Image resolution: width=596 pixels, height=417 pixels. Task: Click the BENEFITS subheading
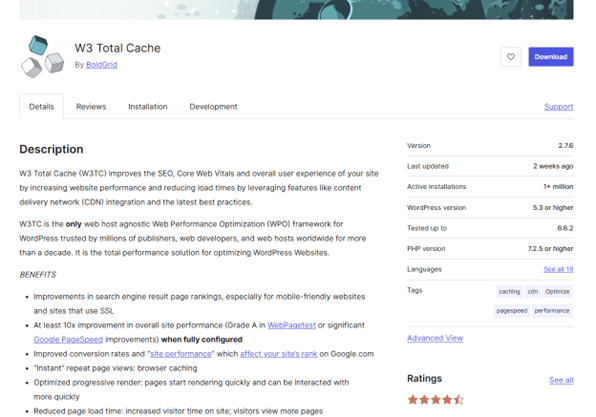(38, 274)
